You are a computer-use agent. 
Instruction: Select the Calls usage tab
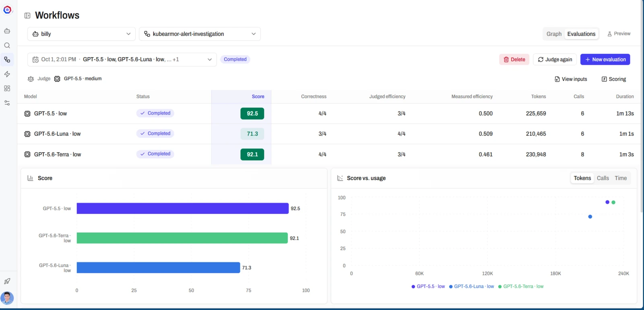[603, 178]
